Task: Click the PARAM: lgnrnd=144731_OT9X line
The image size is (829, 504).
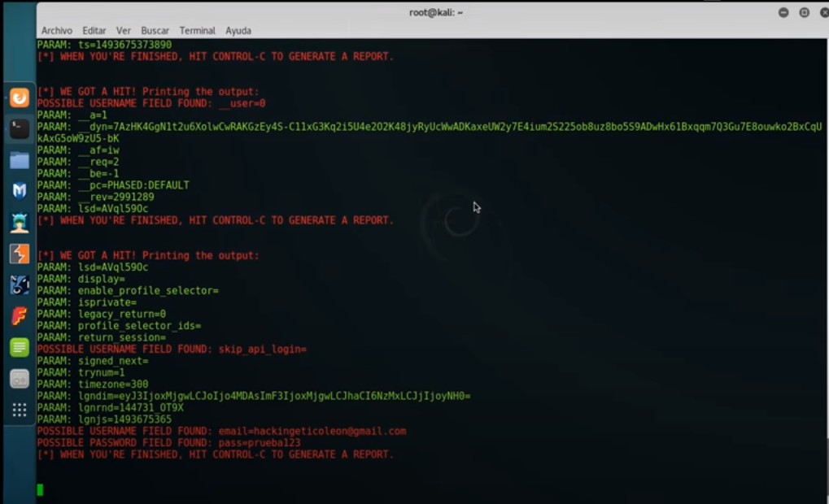Action: tap(111, 408)
